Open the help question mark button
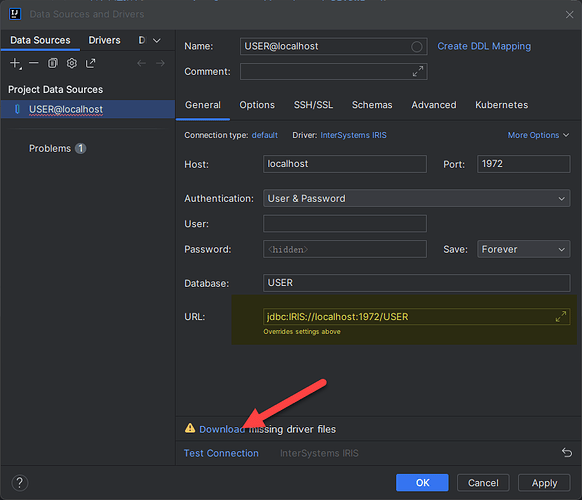Image resolution: width=582 pixels, height=500 pixels. [20, 483]
